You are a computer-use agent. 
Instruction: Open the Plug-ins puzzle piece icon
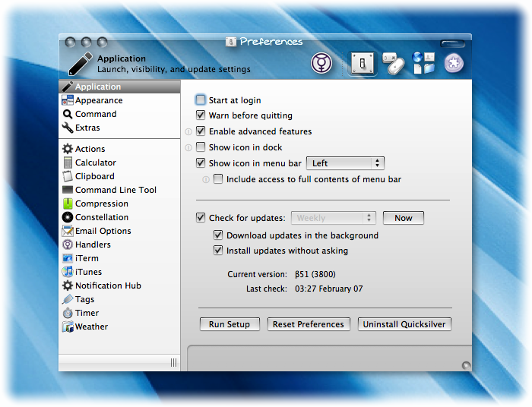(x=454, y=63)
